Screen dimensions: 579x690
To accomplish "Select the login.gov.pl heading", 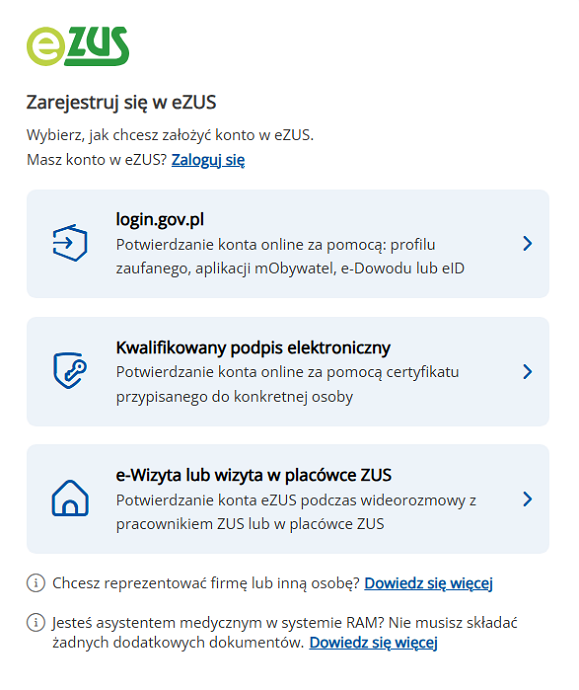I will point(160,219).
